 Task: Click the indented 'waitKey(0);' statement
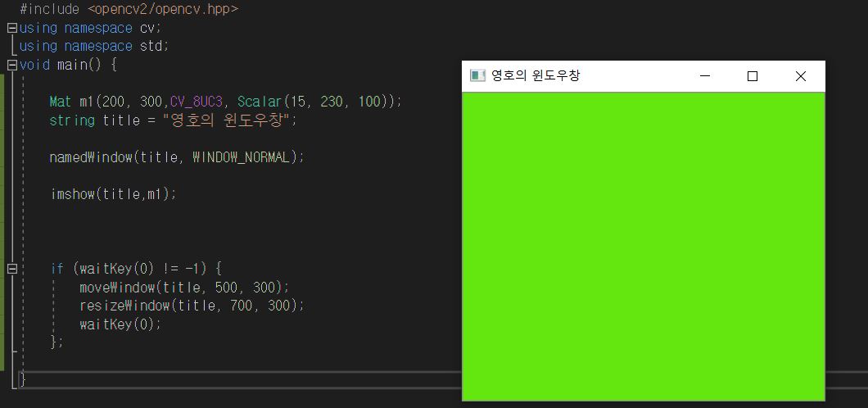pyautogui.click(x=120, y=324)
